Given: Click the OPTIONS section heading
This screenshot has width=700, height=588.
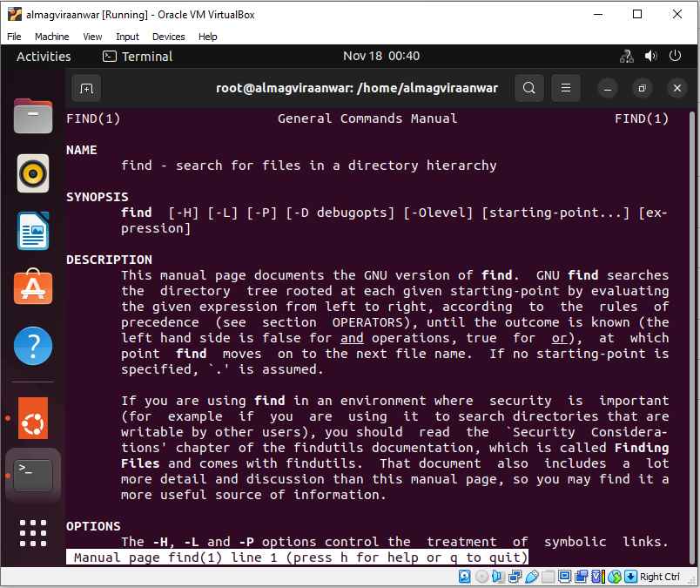Looking at the screenshot, I should [93, 526].
